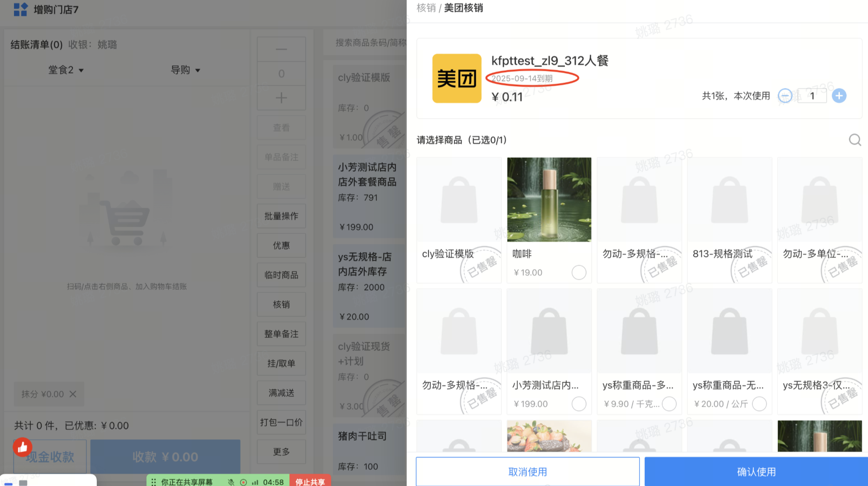Click the blue plus icon to add coupon quantity

click(839, 96)
